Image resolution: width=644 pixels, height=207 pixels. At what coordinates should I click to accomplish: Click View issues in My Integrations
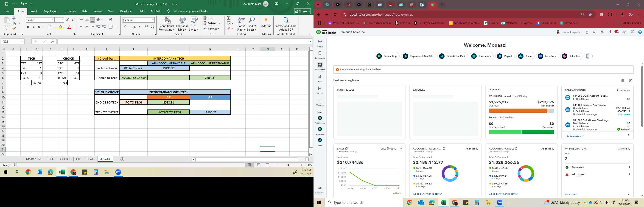pyautogui.click(x=571, y=194)
